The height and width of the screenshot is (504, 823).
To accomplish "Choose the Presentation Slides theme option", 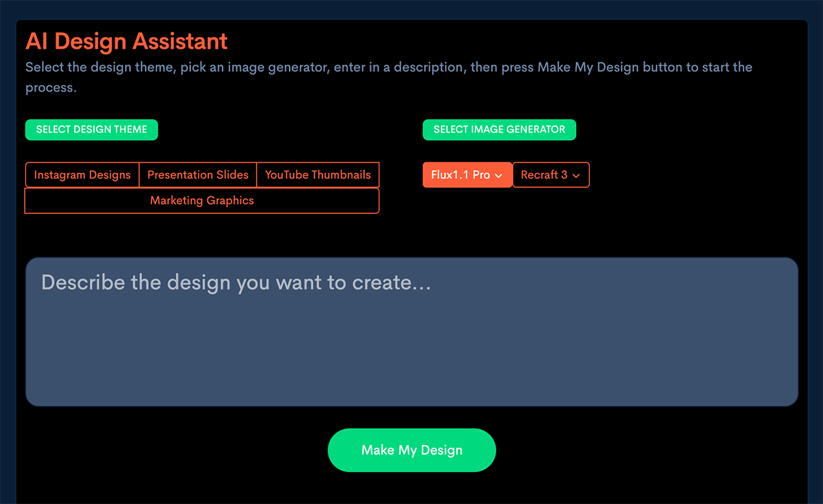I will click(x=198, y=175).
